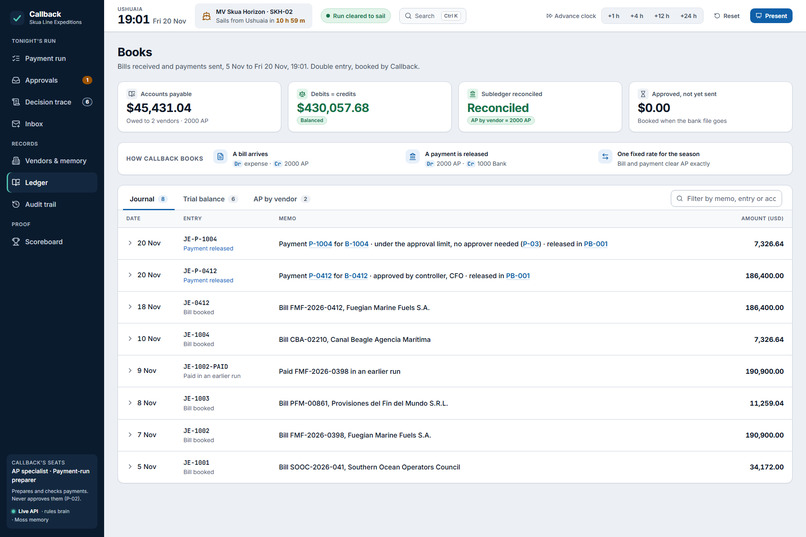Click the Live API status indicator
This screenshot has height=537, width=806.
pyautogui.click(x=25, y=511)
